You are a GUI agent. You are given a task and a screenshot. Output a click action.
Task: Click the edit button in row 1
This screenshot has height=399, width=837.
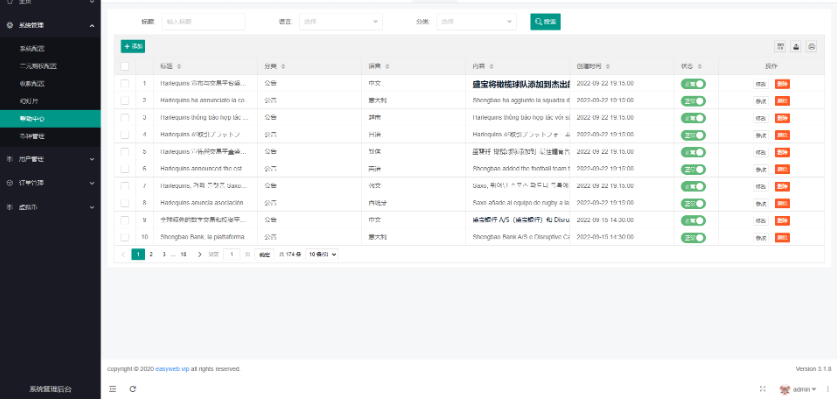click(761, 83)
